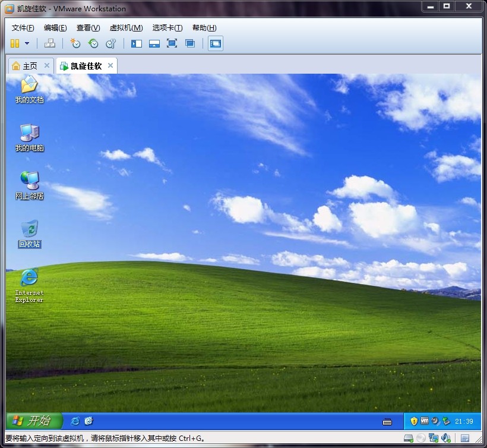The image size is (487, 448).
Task: Open the Snapshot Manager wrench-clock icon
Action: point(111,43)
